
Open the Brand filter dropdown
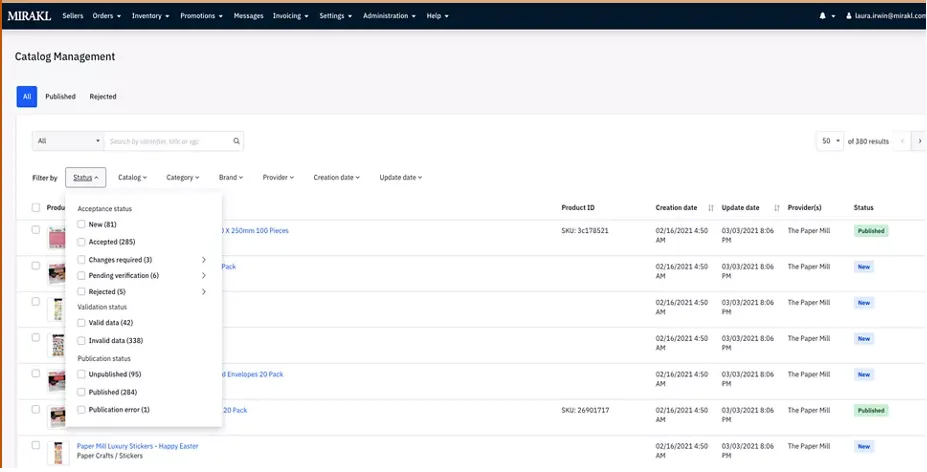click(x=230, y=178)
